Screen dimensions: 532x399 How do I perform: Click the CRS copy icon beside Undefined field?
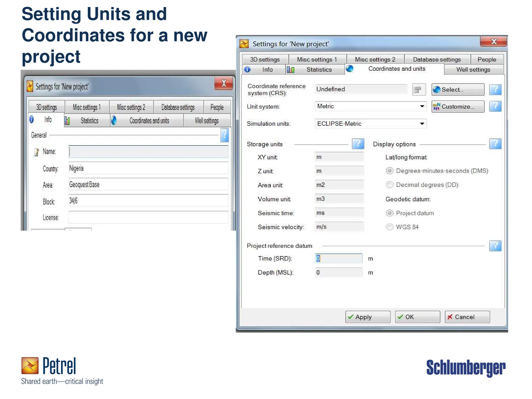(418, 90)
